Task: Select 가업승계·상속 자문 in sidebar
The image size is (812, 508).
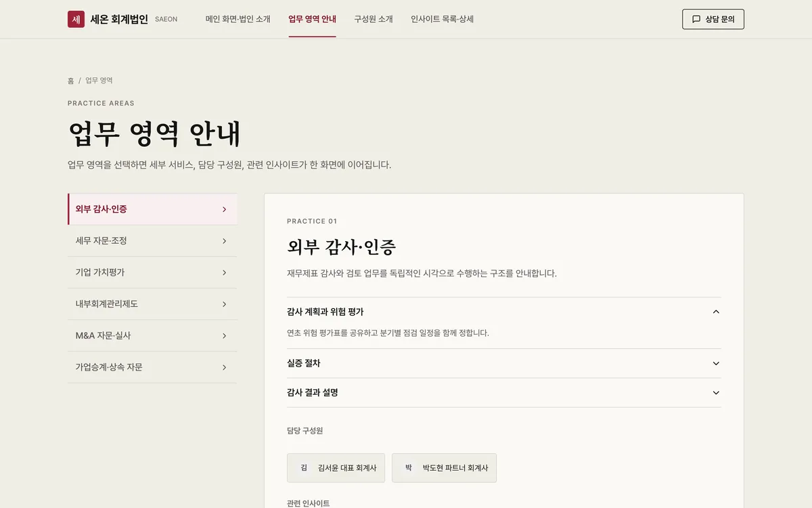Action: pyautogui.click(x=152, y=367)
